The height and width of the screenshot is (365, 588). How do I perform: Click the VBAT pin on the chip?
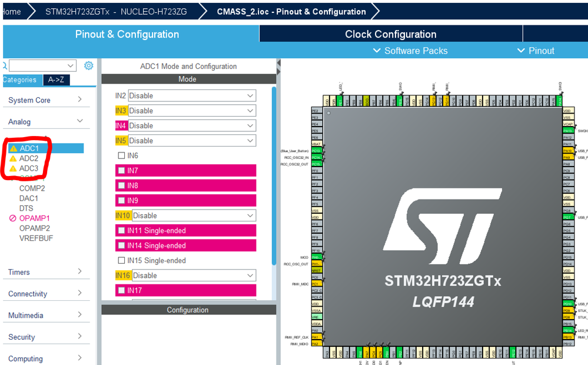(x=317, y=144)
